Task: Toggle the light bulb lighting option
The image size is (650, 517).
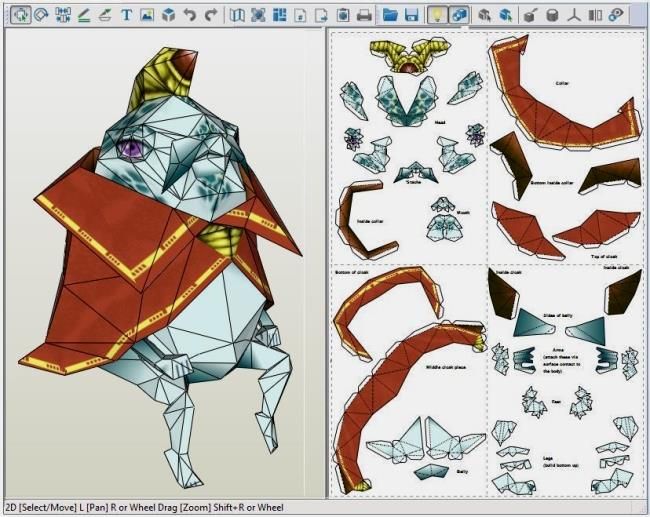Action: tap(437, 15)
